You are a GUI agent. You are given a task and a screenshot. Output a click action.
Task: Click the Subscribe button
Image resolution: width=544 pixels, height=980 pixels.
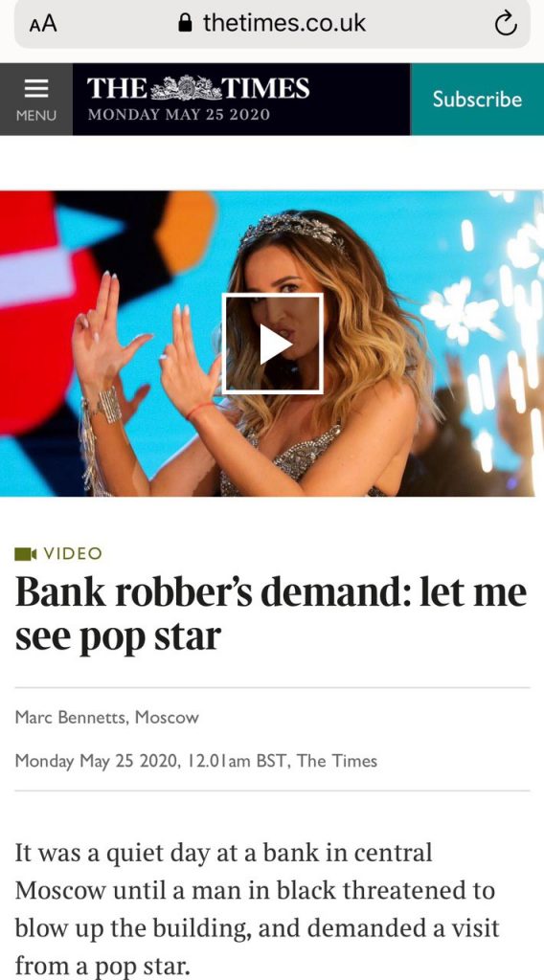point(477,99)
